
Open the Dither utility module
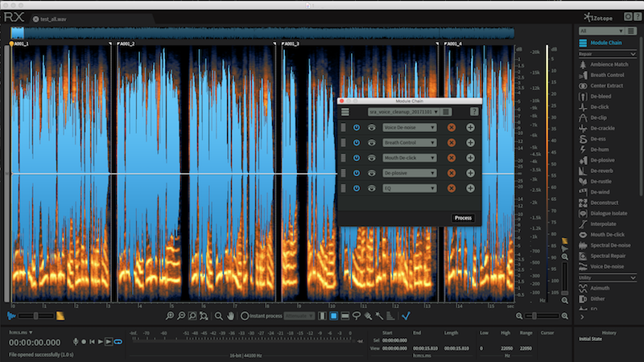592,298
